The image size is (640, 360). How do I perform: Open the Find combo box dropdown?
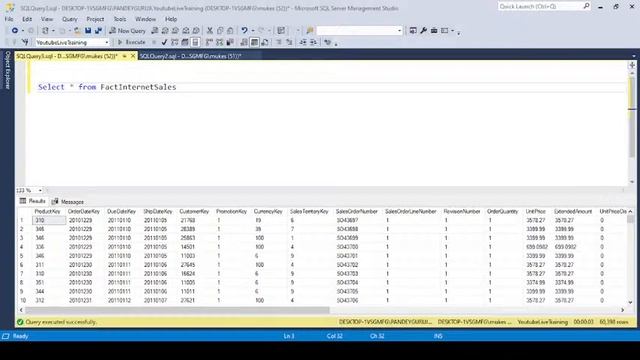(x=399, y=31)
